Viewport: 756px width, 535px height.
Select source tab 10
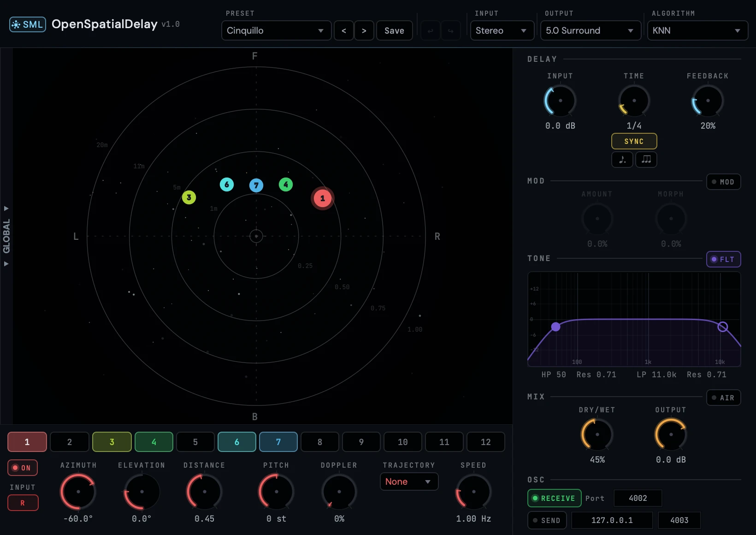coord(403,442)
